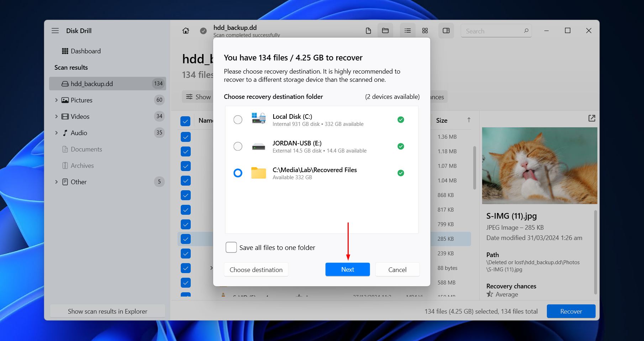Switch to grid view layout
644x341 pixels.
click(425, 31)
